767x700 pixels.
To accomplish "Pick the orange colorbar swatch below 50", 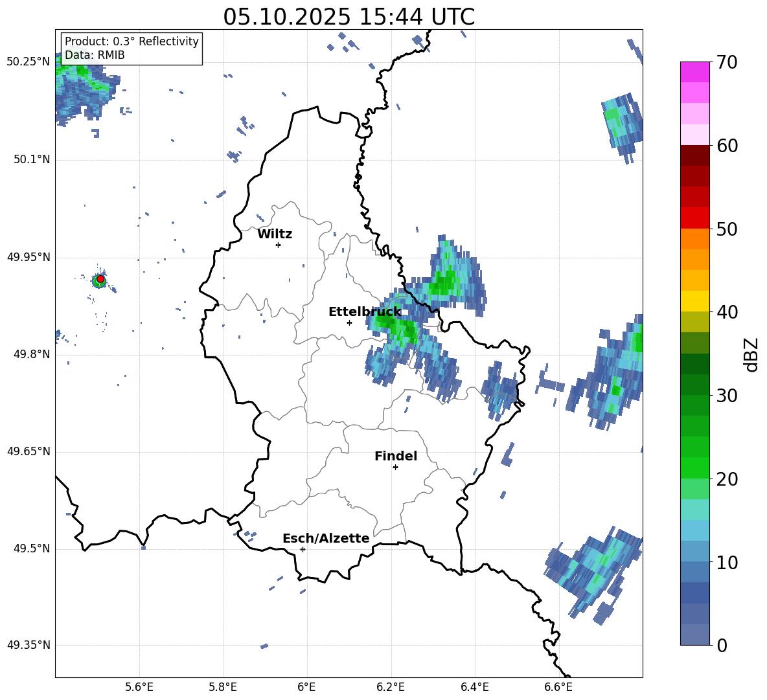I will (x=694, y=239).
